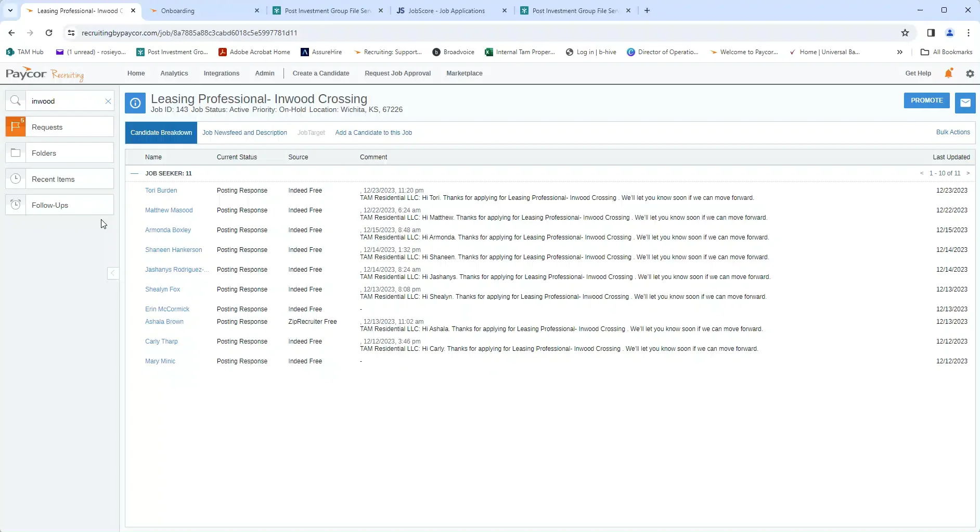Screen dimensions: 980x532
Task: Click the Paycor Recruiting logo
Action: coord(45,74)
